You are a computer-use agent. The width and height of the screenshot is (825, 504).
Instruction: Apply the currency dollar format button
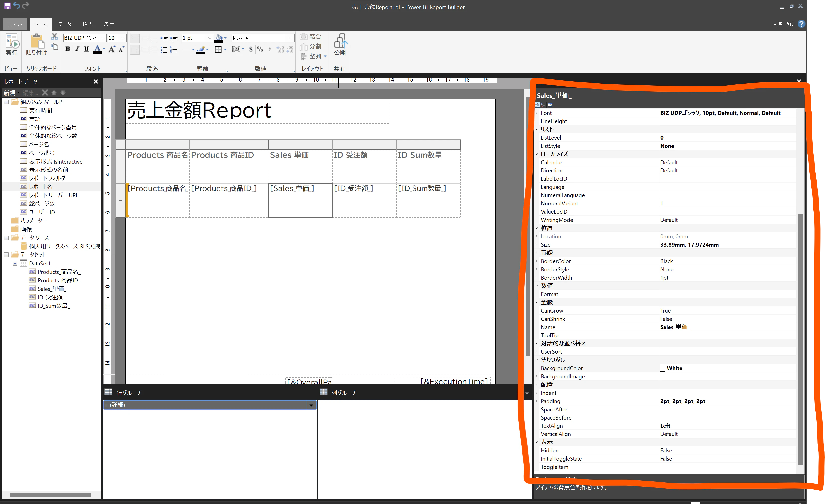(x=251, y=49)
